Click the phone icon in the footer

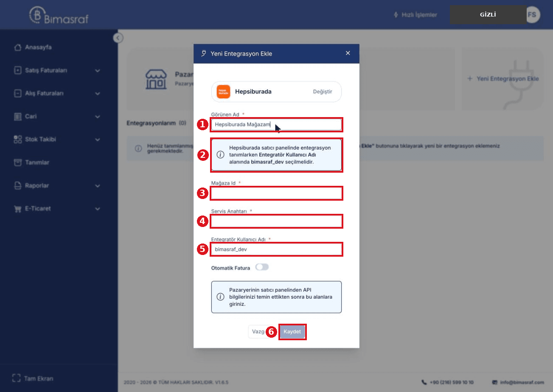(x=424, y=382)
